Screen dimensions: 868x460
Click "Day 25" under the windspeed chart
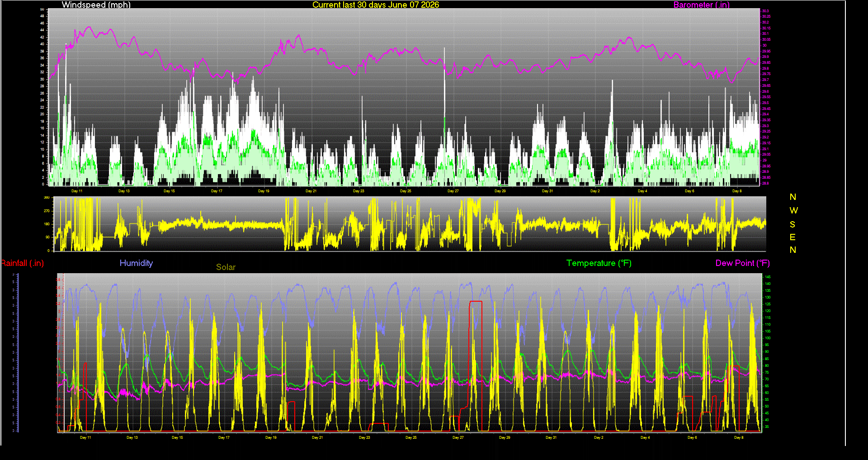pyautogui.click(x=406, y=191)
